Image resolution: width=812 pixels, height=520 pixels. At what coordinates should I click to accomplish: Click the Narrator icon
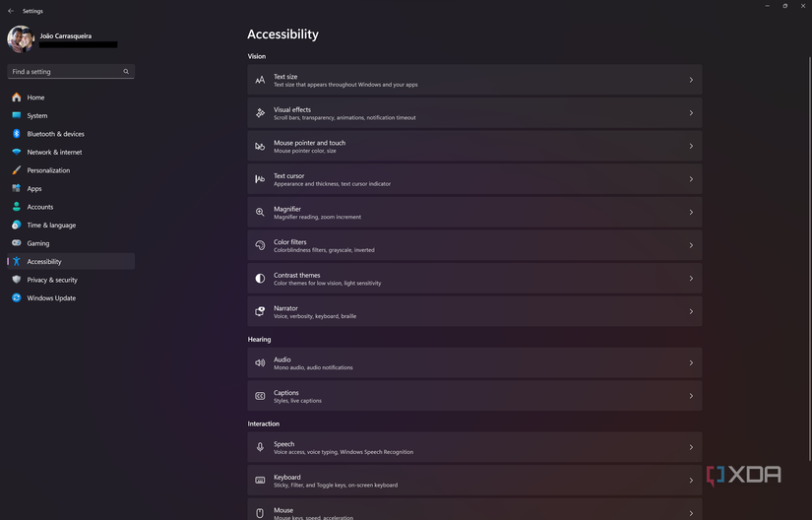point(260,311)
